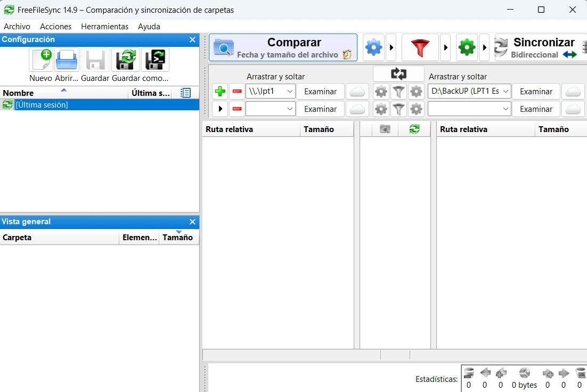The width and height of the screenshot is (587, 392).
Task: Click the Comparar button
Action: [x=283, y=47]
